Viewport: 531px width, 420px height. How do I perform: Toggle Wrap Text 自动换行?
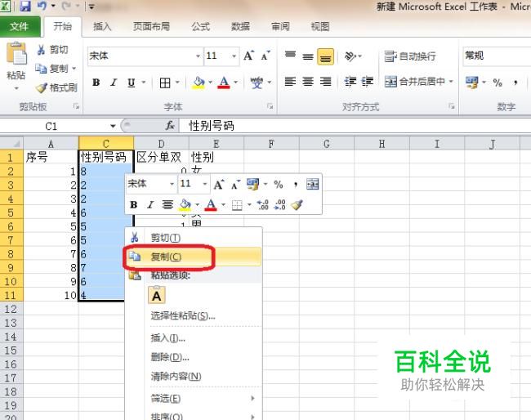pos(410,56)
